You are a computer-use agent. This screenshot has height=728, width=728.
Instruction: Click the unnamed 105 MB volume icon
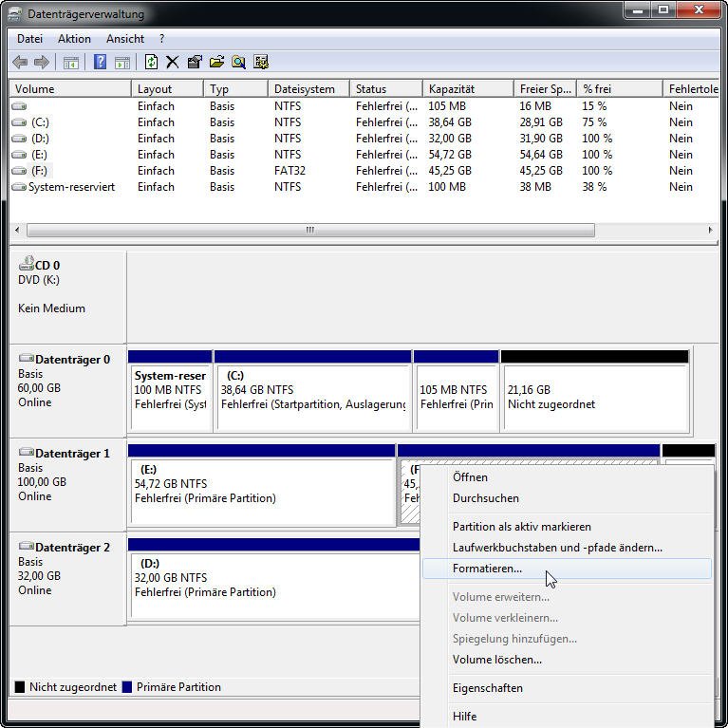(x=19, y=106)
